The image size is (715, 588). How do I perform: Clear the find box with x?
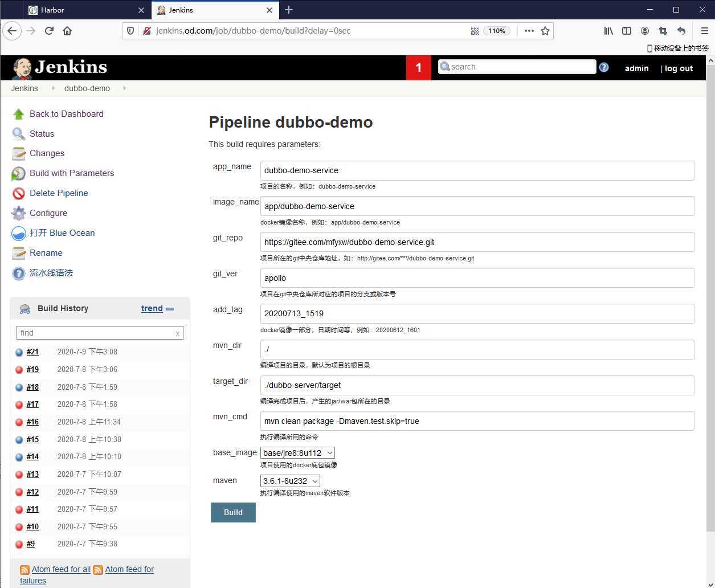[178, 333]
